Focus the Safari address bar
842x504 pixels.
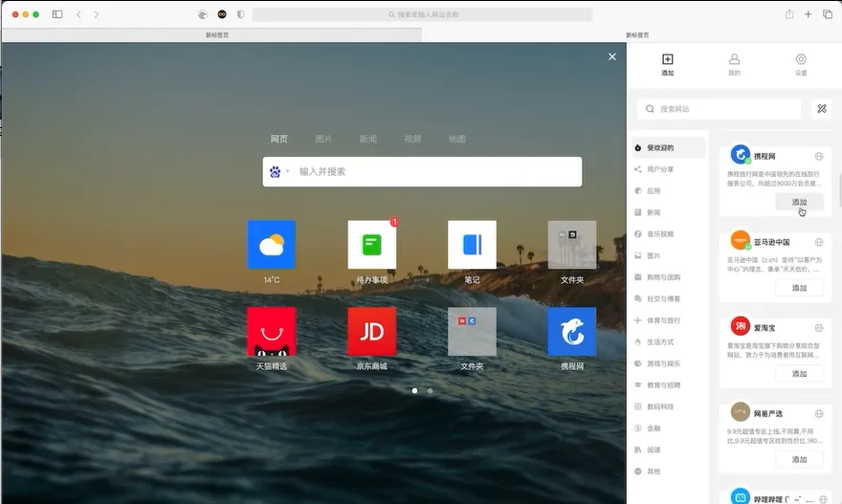422,14
